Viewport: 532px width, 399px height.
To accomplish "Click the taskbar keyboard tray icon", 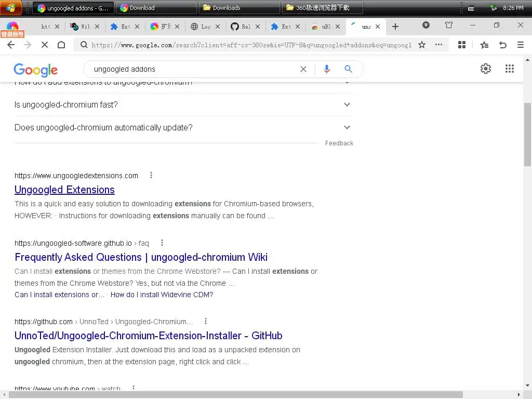I will click(x=471, y=8).
